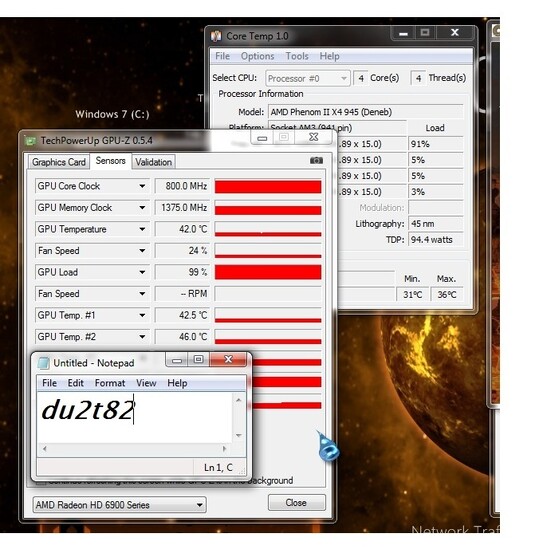Viewport: 547px width, 547px height.
Task: Click the blue water-drop desktop icon
Action: click(327, 446)
